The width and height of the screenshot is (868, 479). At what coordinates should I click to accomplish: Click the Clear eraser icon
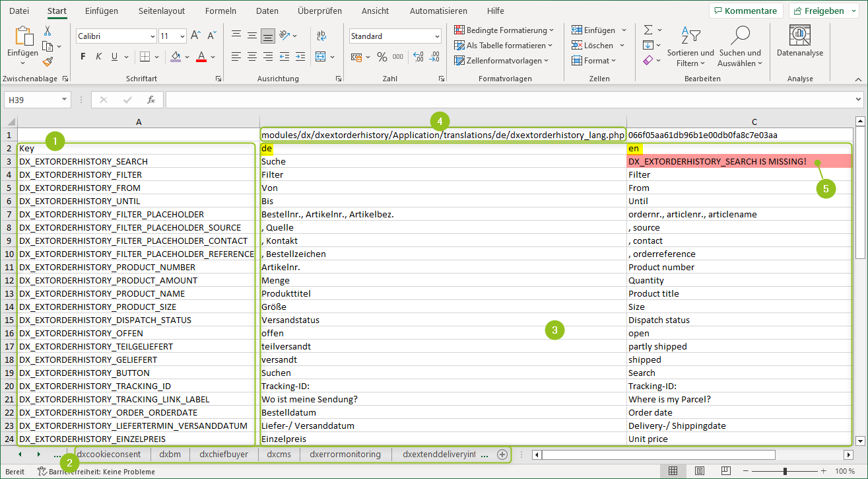click(x=648, y=60)
